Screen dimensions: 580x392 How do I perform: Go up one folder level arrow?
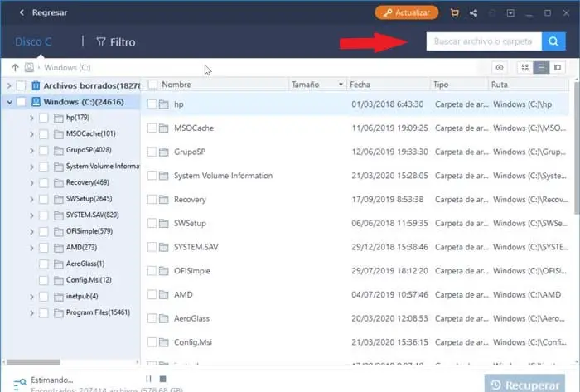point(15,68)
